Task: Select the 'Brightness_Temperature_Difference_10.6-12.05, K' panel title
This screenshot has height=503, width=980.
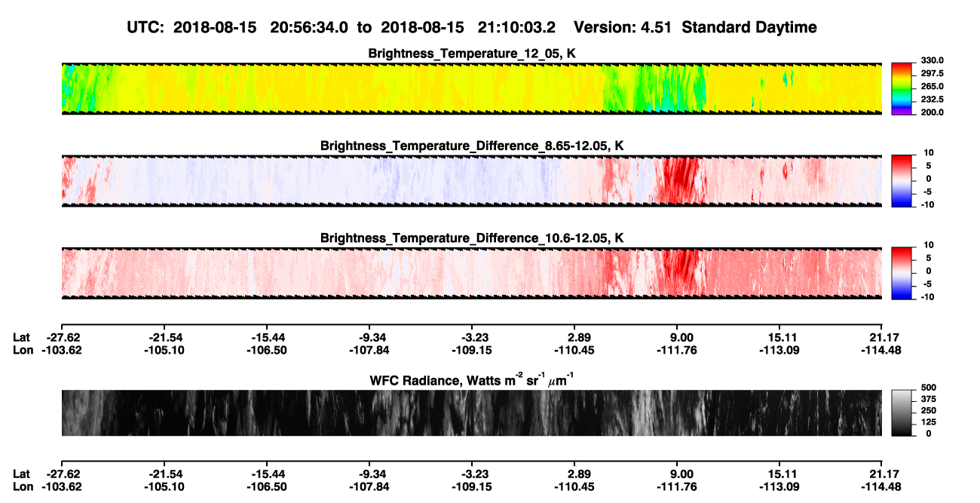Action: click(x=472, y=238)
